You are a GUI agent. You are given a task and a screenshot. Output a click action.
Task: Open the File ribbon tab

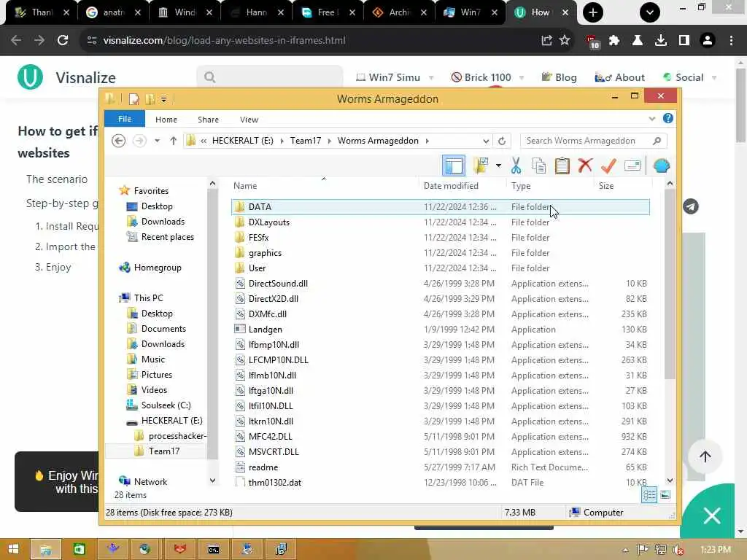125,119
